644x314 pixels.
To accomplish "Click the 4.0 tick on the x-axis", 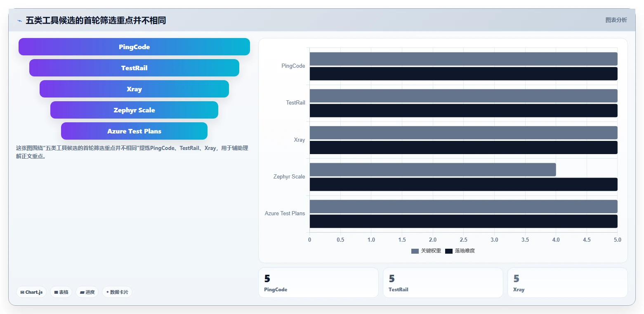I will point(556,240).
